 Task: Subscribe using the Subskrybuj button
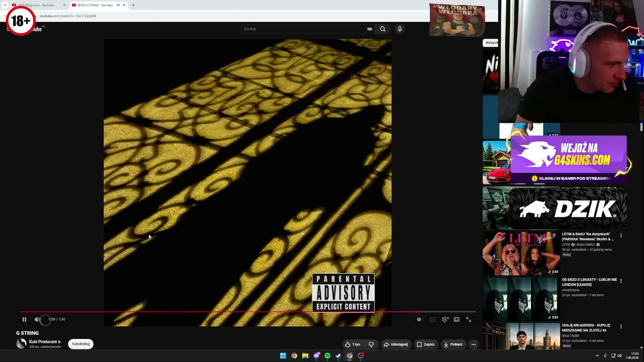coord(80,344)
